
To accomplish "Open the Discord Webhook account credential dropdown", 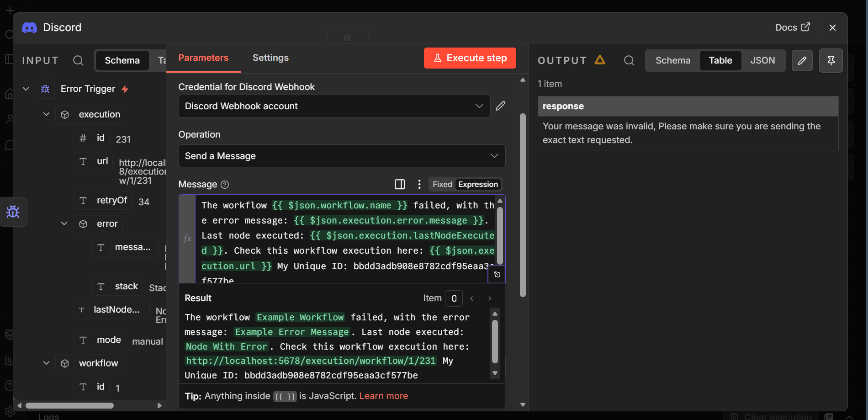I will pyautogui.click(x=334, y=106).
